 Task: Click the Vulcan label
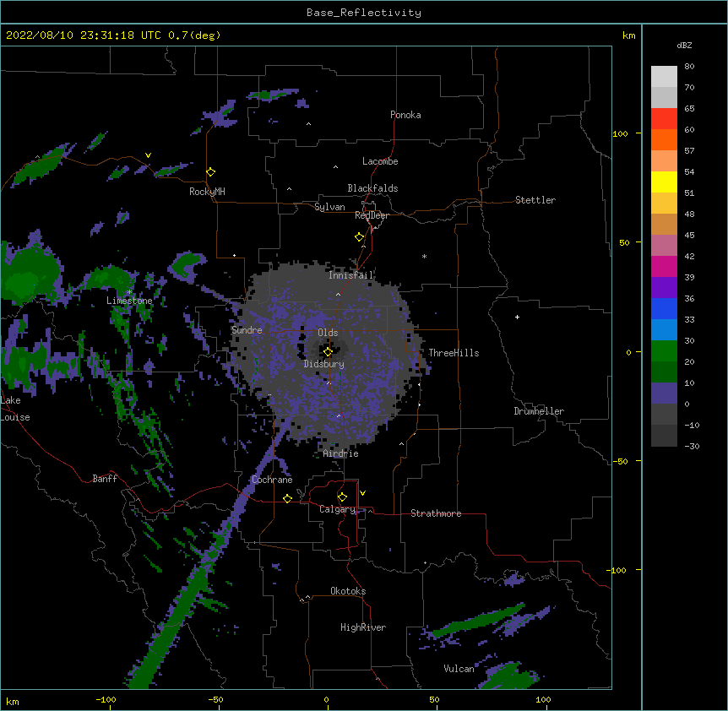click(x=459, y=669)
